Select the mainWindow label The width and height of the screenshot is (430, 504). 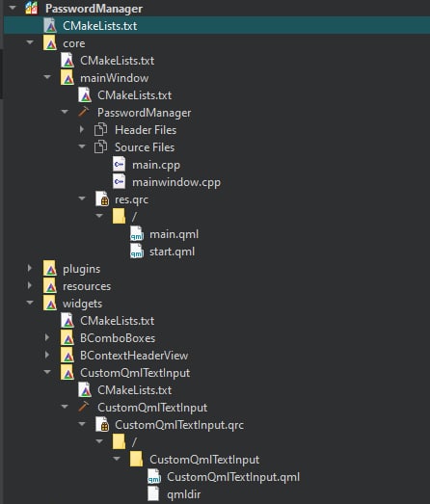pos(114,78)
